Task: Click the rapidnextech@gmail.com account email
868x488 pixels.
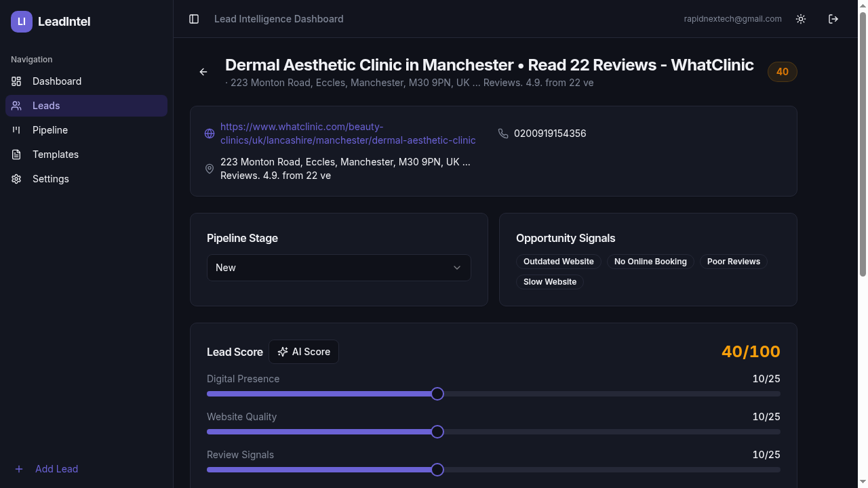Action: point(733,19)
